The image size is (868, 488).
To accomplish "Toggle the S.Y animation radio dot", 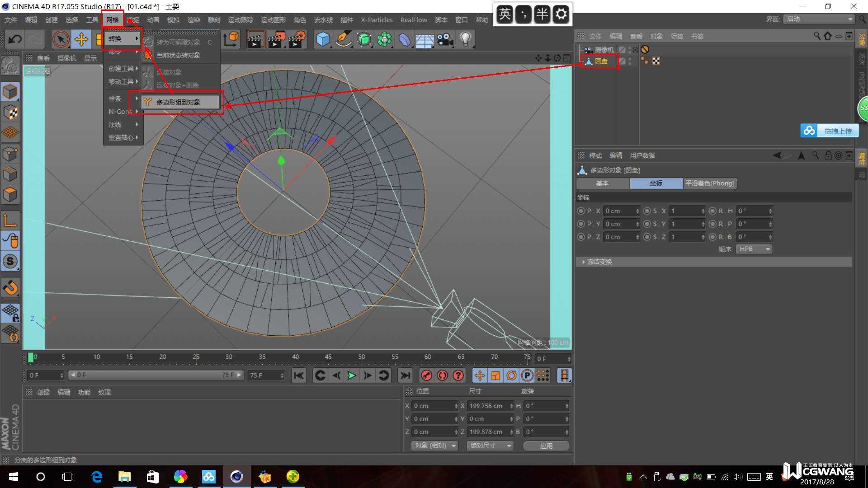I will 647,224.
